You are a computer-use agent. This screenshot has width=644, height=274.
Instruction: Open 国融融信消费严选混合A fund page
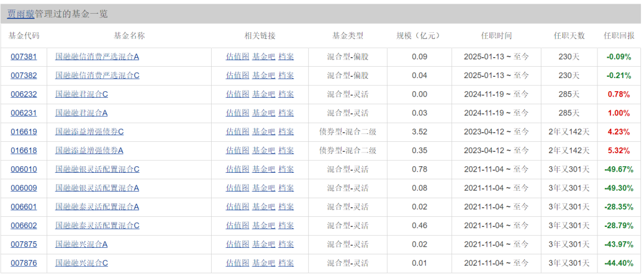97,57
